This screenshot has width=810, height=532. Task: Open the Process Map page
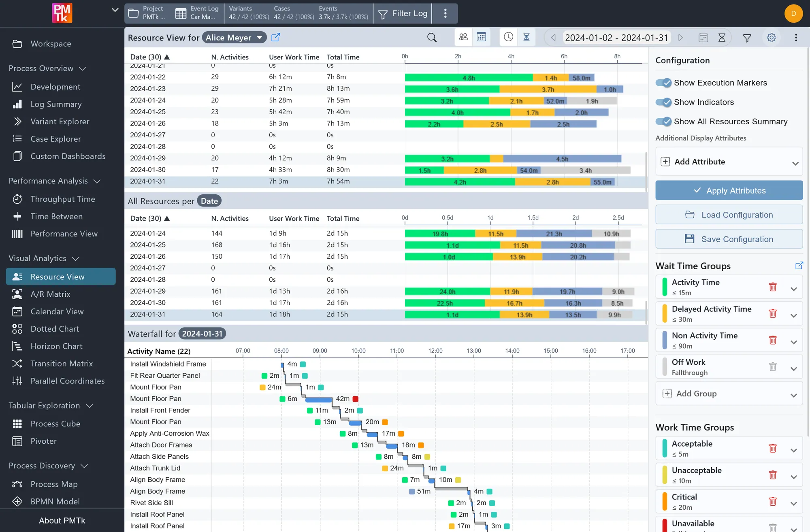point(54,484)
